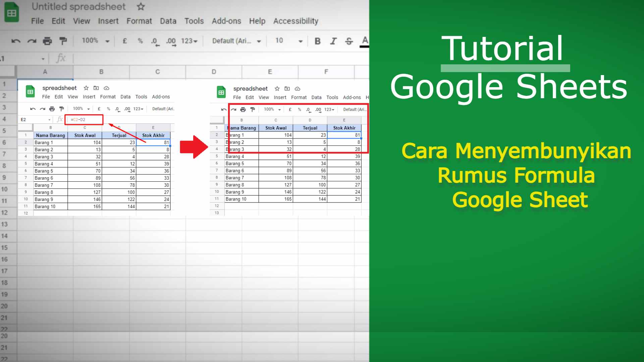Open the Accessibility menu
Screen dimensions: 644x362
tap(296, 21)
